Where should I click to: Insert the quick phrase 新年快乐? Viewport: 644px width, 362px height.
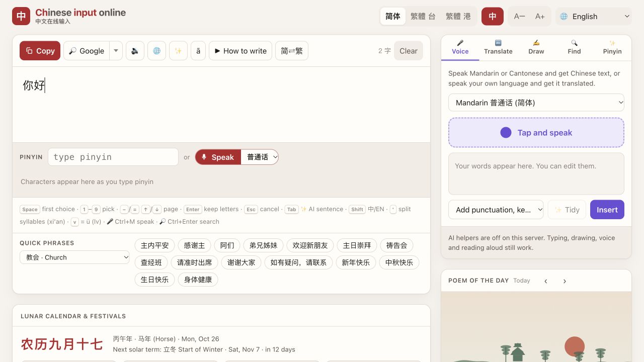pyautogui.click(x=356, y=262)
